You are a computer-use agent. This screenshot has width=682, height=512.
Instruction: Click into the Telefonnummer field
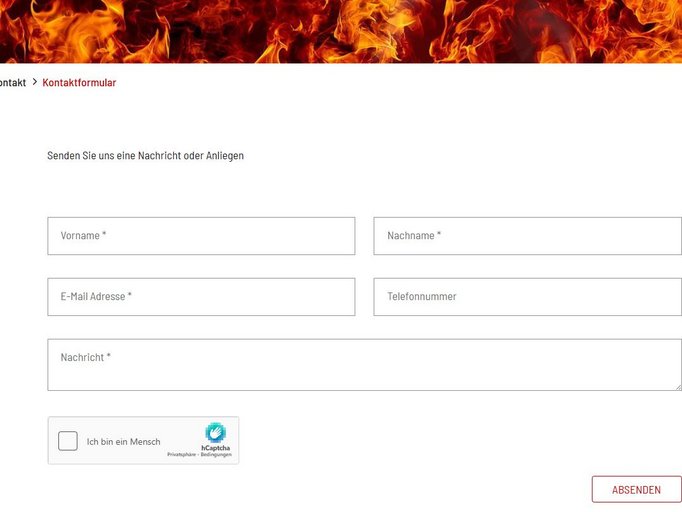point(527,297)
